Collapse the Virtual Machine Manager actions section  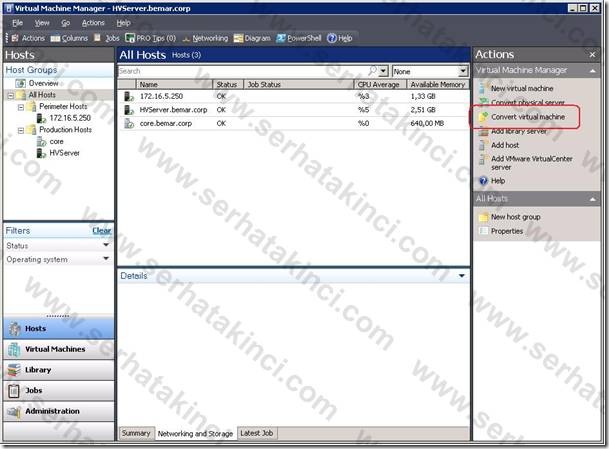(593, 71)
